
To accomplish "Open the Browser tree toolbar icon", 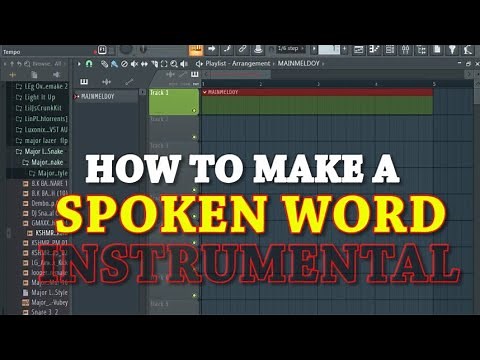I will [x=421, y=50].
